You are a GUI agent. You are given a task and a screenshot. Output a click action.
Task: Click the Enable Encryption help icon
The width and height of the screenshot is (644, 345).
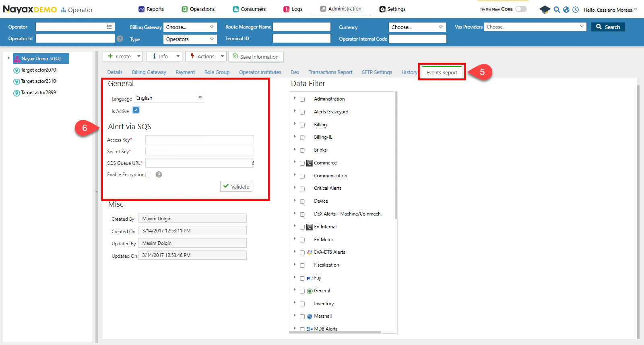click(159, 175)
